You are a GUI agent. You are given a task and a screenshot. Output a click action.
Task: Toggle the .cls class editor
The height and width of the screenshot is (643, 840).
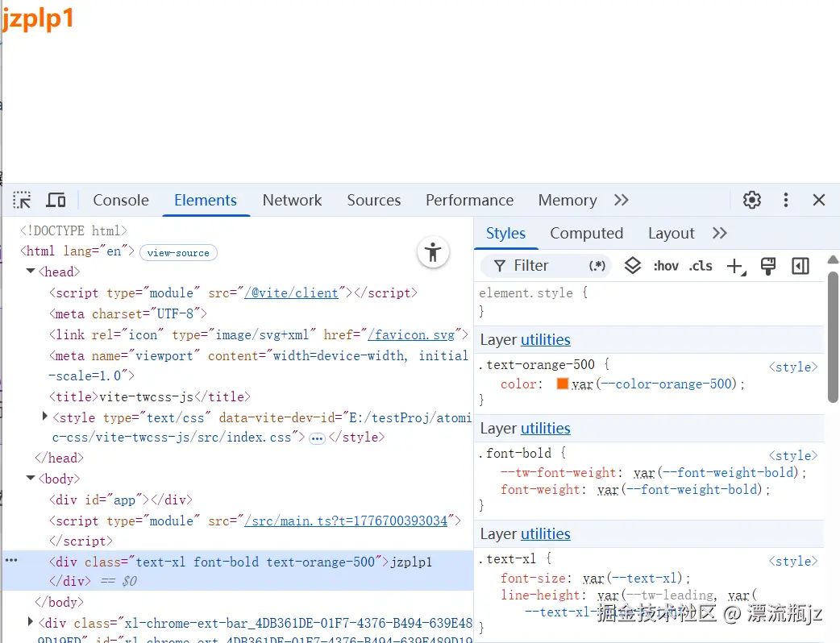click(x=701, y=266)
